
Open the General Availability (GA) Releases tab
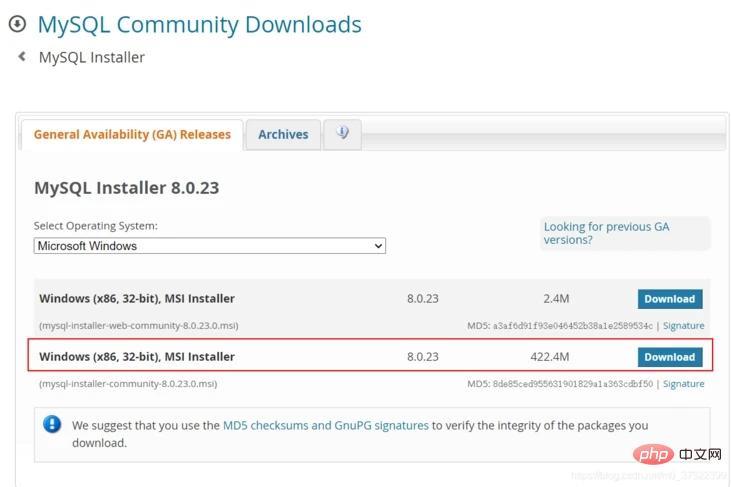pyautogui.click(x=132, y=134)
